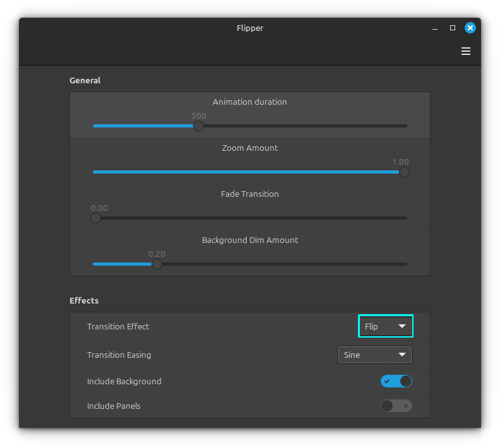The image size is (500, 448).
Task: Expand the Transition Easing combo box
Action: click(x=374, y=355)
